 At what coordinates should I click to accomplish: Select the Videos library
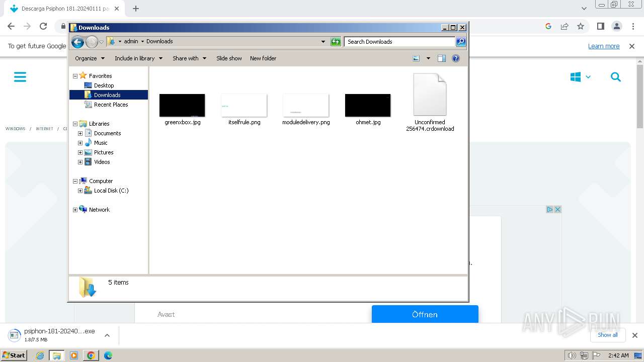point(102,162)
